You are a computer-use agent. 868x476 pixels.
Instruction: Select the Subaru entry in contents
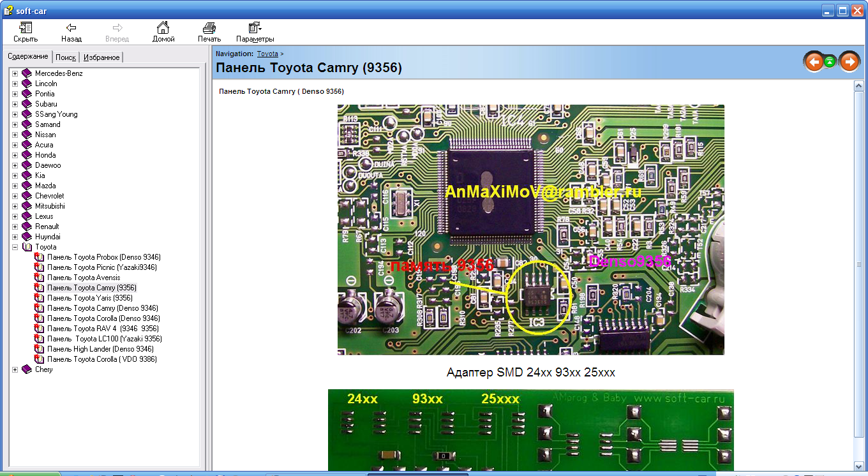tap(46, 104)
